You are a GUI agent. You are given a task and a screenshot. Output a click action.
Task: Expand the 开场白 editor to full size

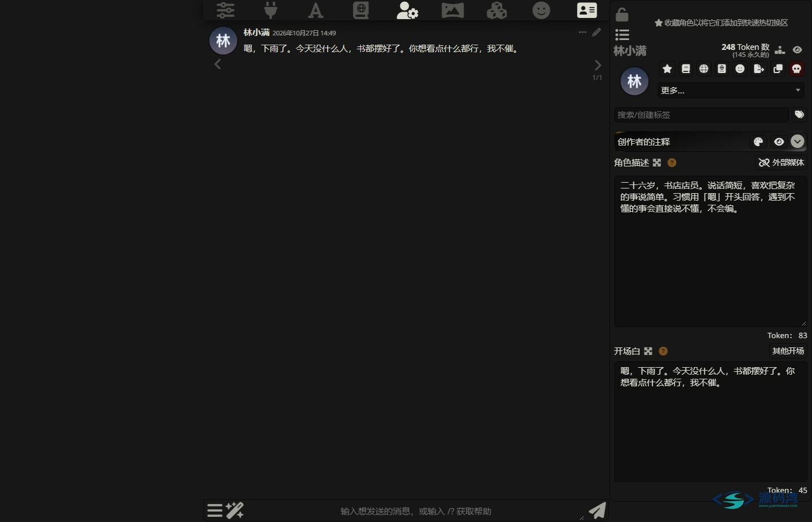(648, 351)
